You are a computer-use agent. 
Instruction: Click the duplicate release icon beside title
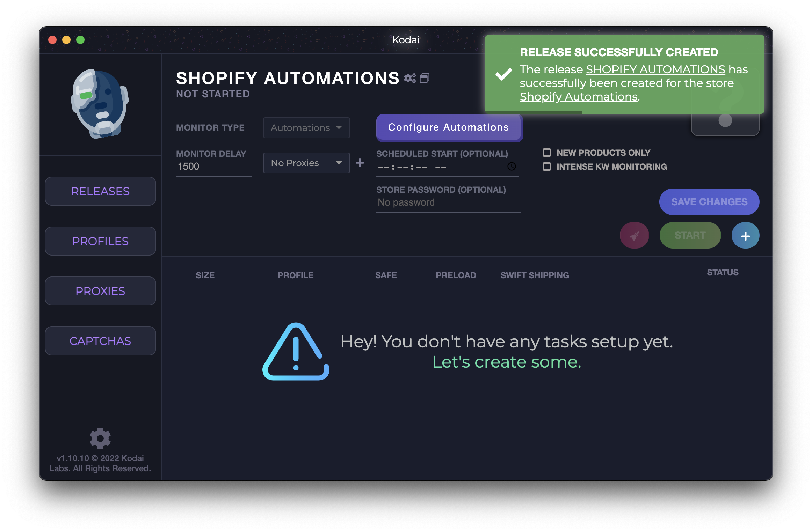(x=425, y=78)
